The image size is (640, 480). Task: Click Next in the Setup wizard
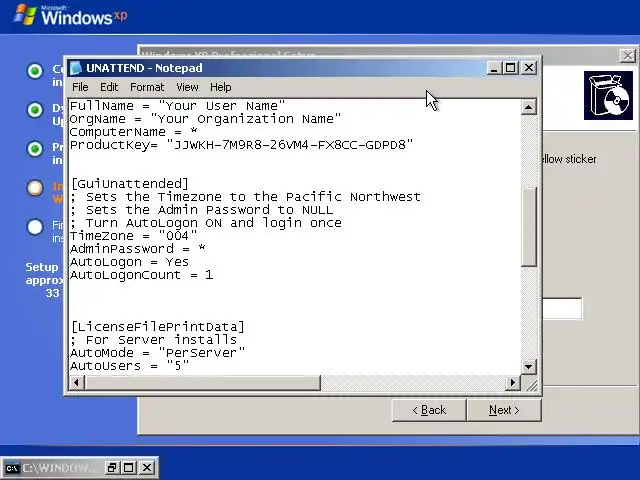(504, 410)
